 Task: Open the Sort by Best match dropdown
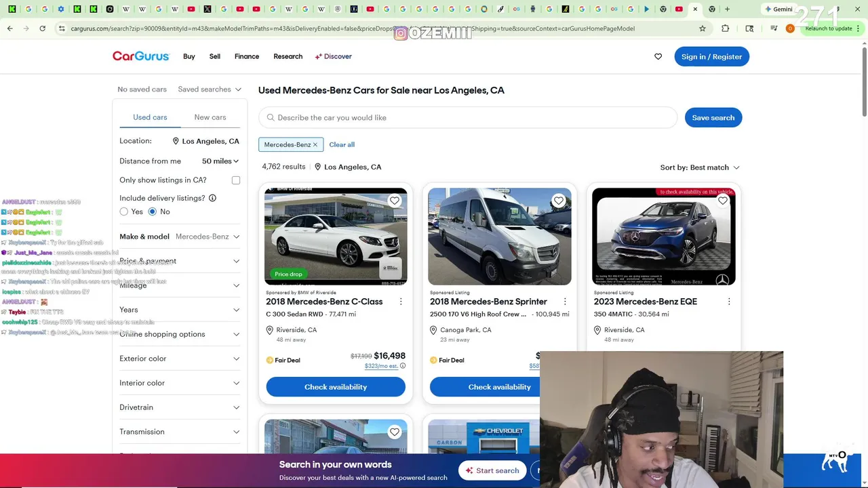(x=700, y=167)
